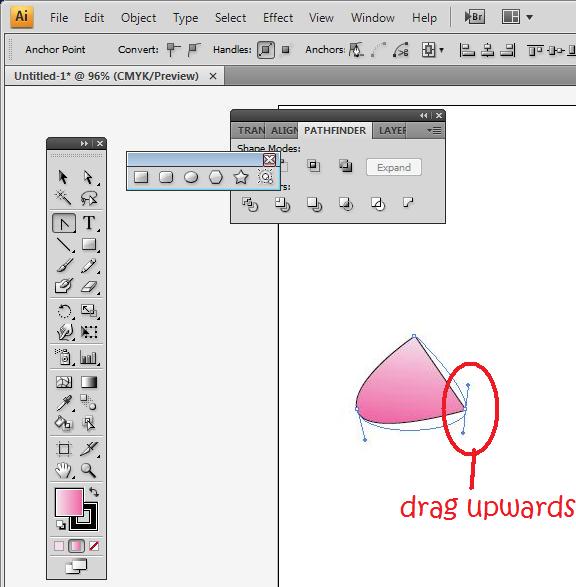Open the Effect menu
The height and width of the screenshot is (587, 576).
point(278,18)
